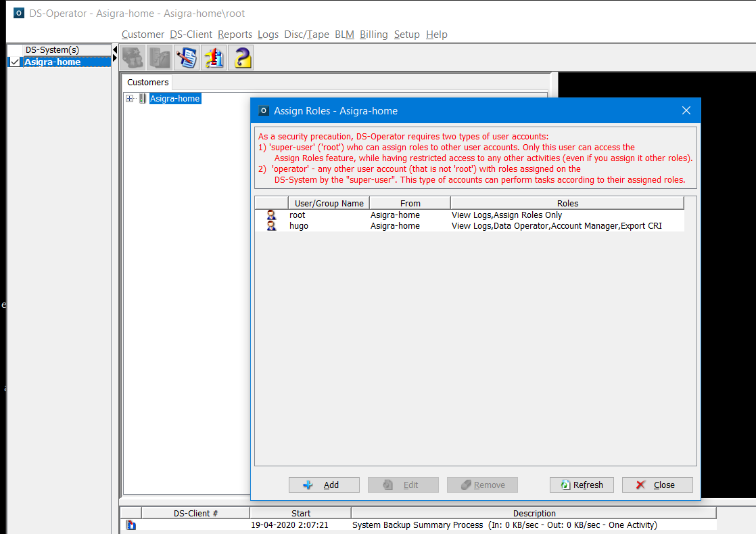
Task: Click the DS-Client server toolbar icon
Action: (x=160, y=58)
